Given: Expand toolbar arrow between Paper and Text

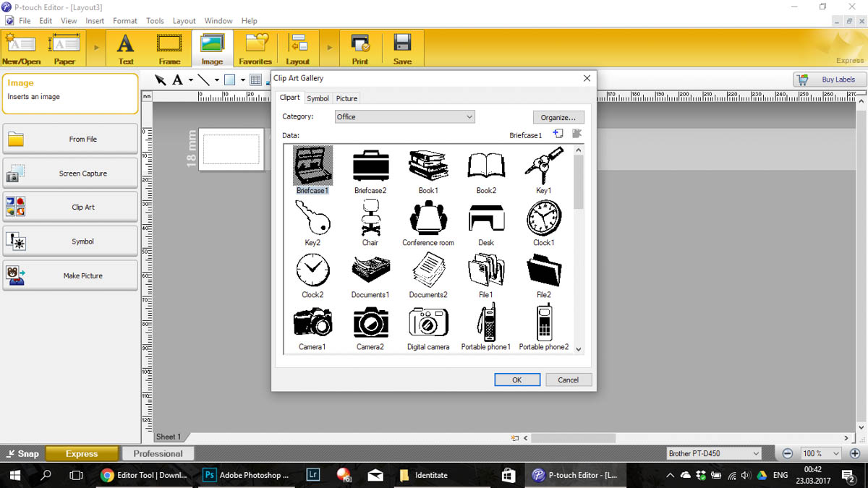Looking at the screenshot, I should (x=96, y=48).
